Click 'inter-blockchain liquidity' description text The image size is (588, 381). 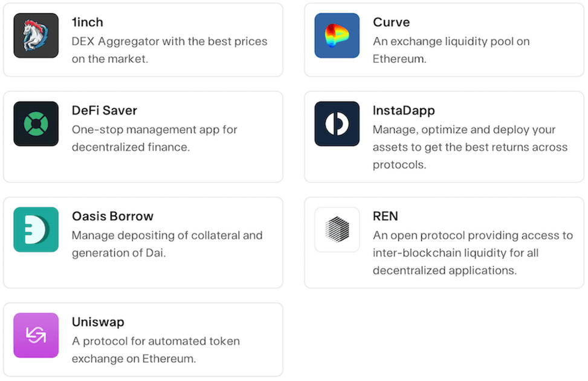click(x=455, y=253)
